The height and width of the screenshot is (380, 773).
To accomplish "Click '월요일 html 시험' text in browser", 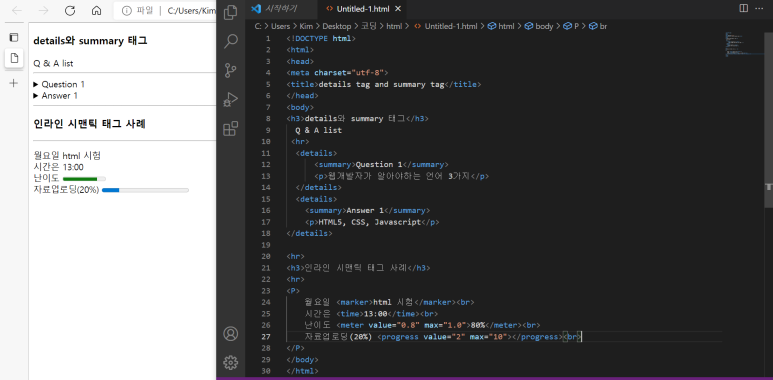I will point(67,156).
